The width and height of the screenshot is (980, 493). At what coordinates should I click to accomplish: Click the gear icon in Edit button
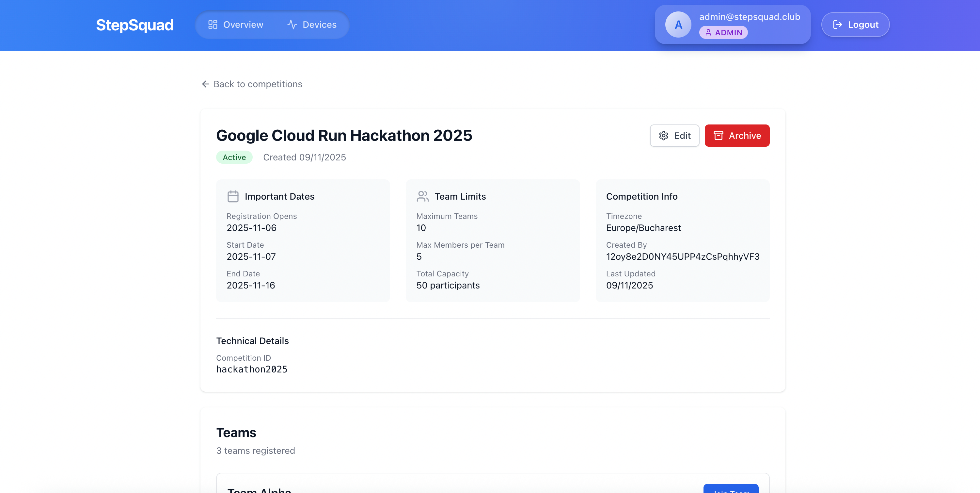tap(663, 136)
